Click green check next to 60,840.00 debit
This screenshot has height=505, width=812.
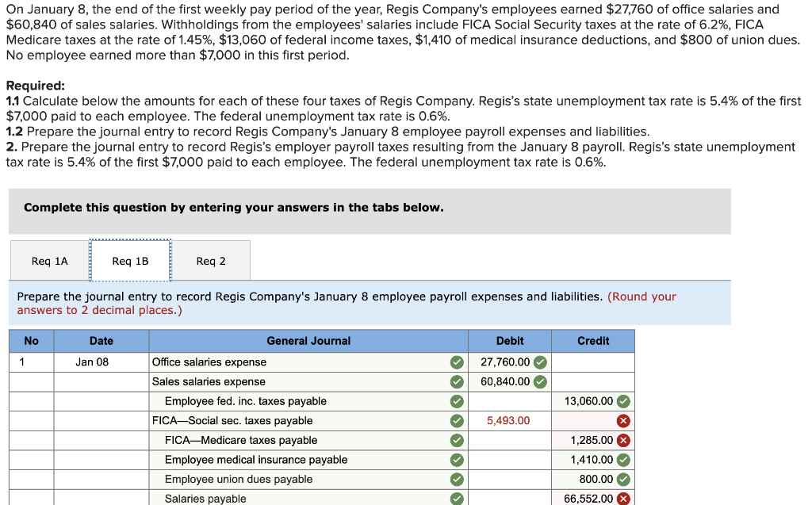pos(540,382)
